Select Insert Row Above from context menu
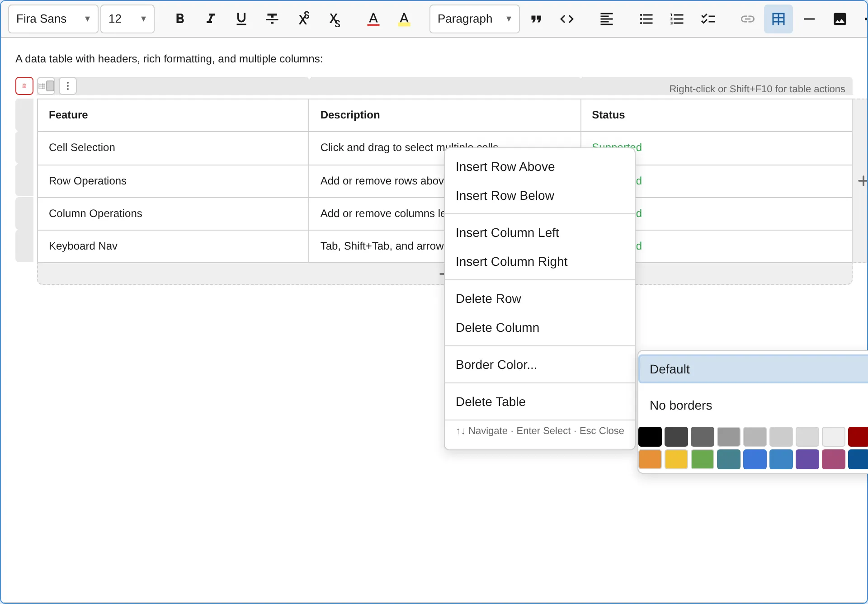 click(x=505, y=166)
